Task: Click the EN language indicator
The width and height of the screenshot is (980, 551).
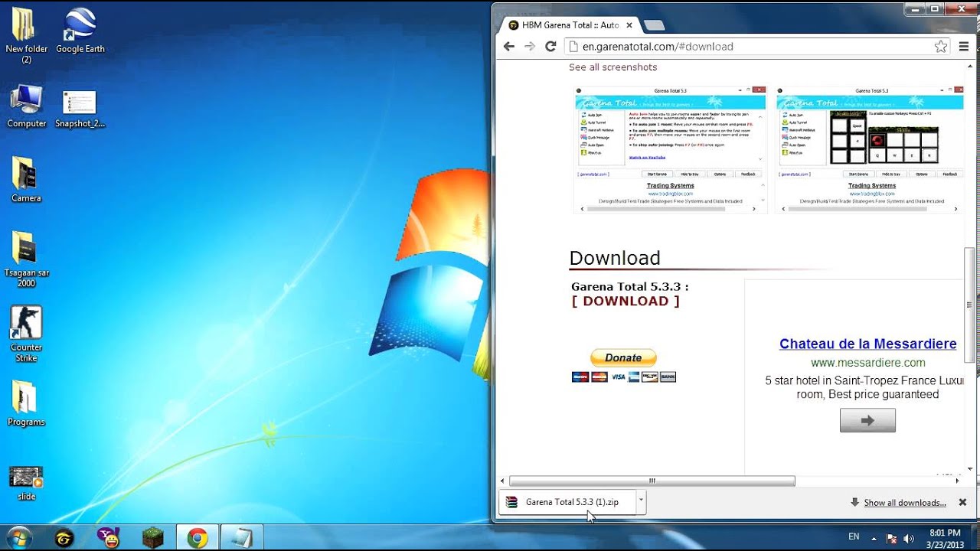Action: point(854,537)
